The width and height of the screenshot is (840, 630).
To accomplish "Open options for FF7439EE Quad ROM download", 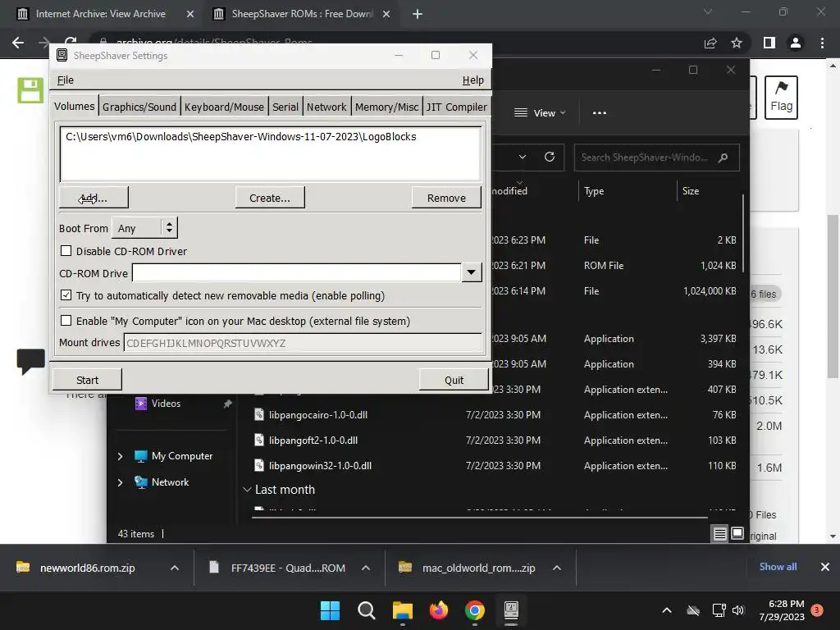I will pyautogui.click(x=366, y=568).
